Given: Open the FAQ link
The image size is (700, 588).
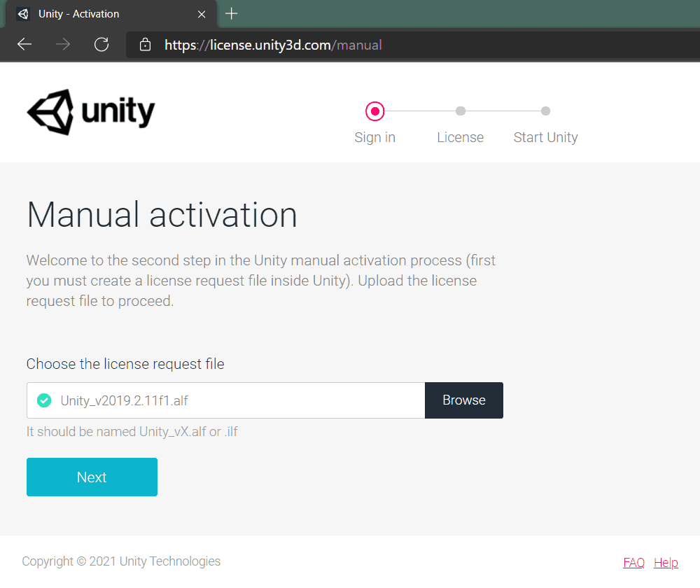Looking at the screenshot, I should pos(633,563).
